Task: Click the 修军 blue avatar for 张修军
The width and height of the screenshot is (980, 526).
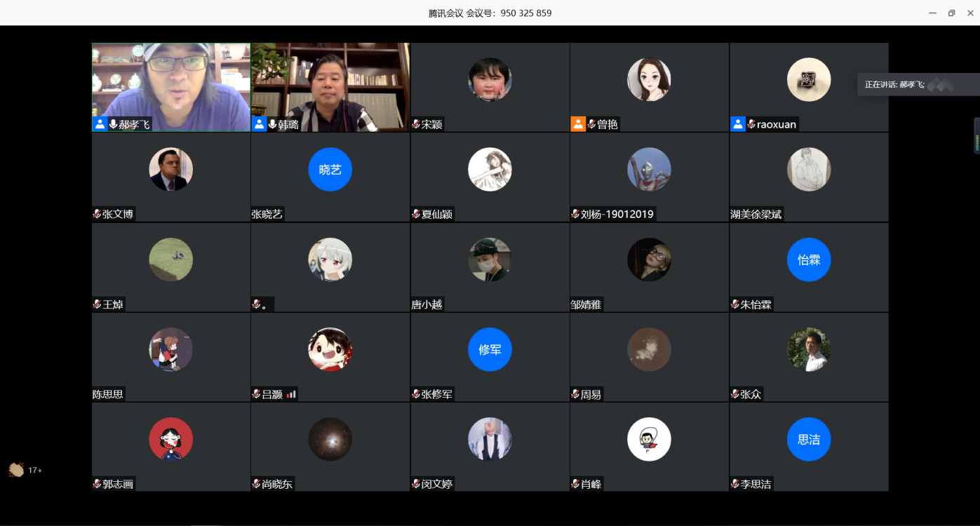Action: click(x=490, y=349)
